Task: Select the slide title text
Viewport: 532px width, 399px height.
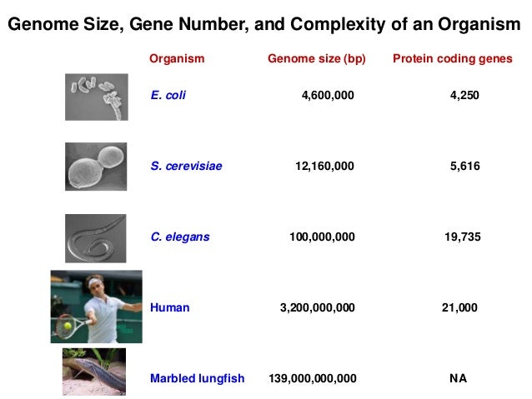Action: click(264, 24)
